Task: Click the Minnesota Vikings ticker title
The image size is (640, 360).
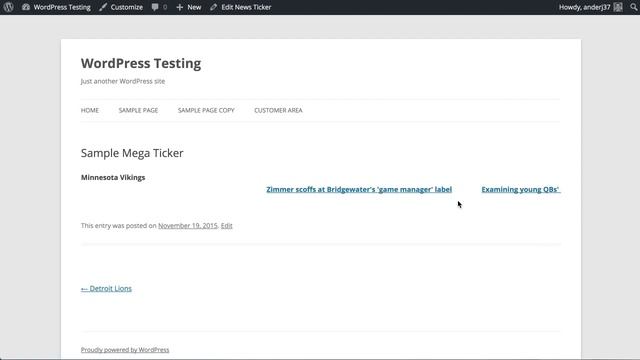Action: [x=113, y=177]
